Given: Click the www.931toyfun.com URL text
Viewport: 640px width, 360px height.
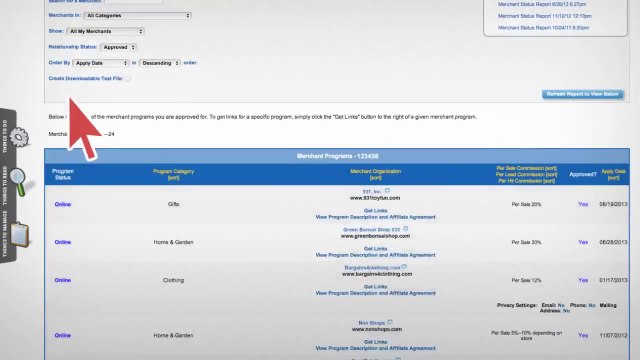Looking at the screenshot, I should (375, 198).
